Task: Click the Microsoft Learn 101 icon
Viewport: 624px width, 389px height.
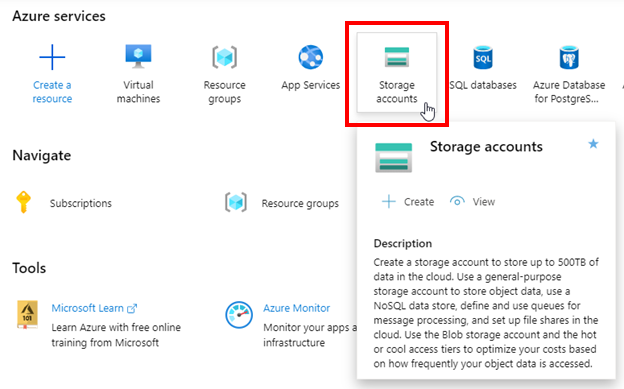Action: point(27,315)
